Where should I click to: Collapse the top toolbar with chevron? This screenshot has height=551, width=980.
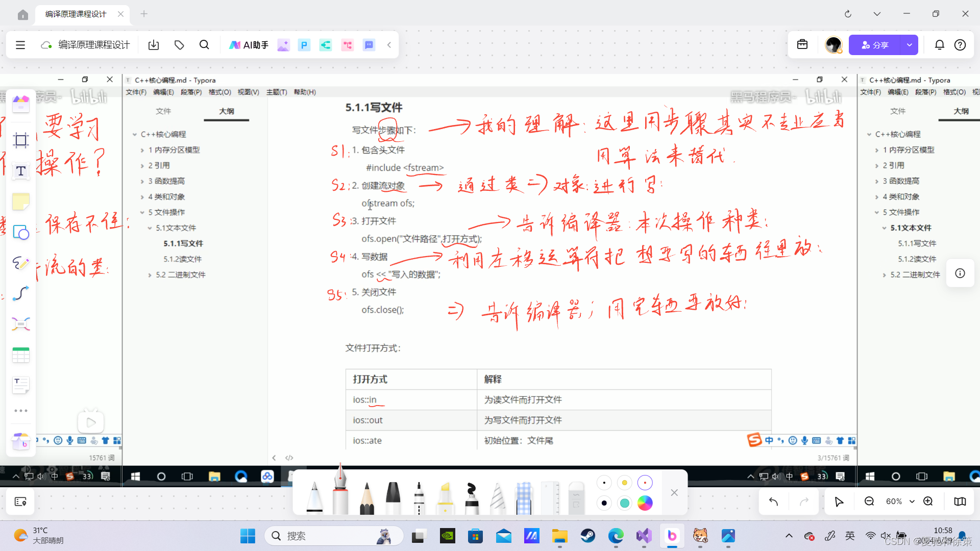pyautogui.click(x=389, y=45)
